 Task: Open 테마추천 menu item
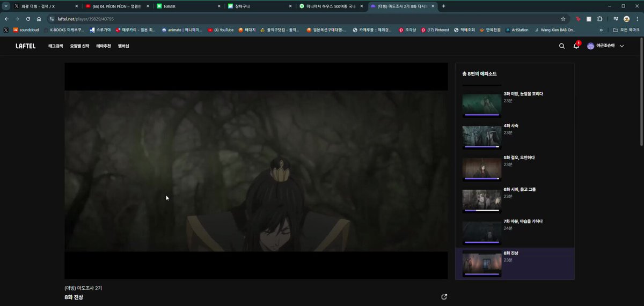(x=104, y=46)
